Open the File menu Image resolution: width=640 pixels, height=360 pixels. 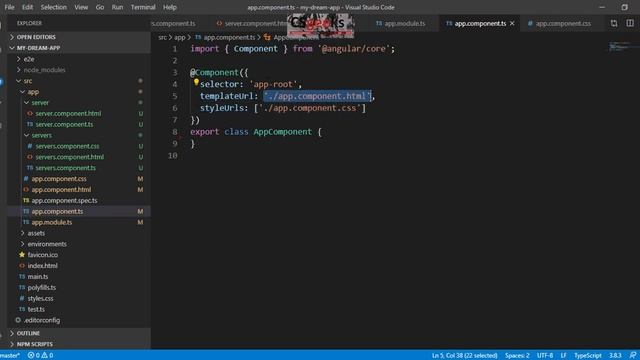tap(9, 7)
